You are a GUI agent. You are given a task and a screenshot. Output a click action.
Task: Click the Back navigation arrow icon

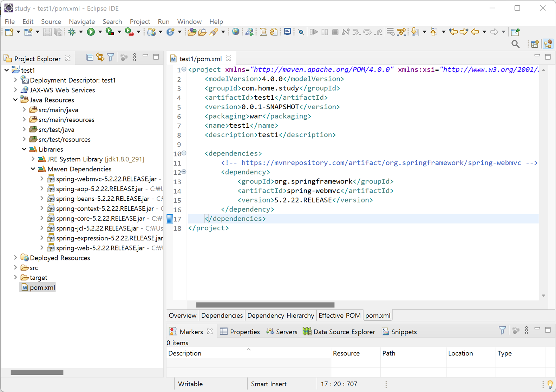coord(475,32)
